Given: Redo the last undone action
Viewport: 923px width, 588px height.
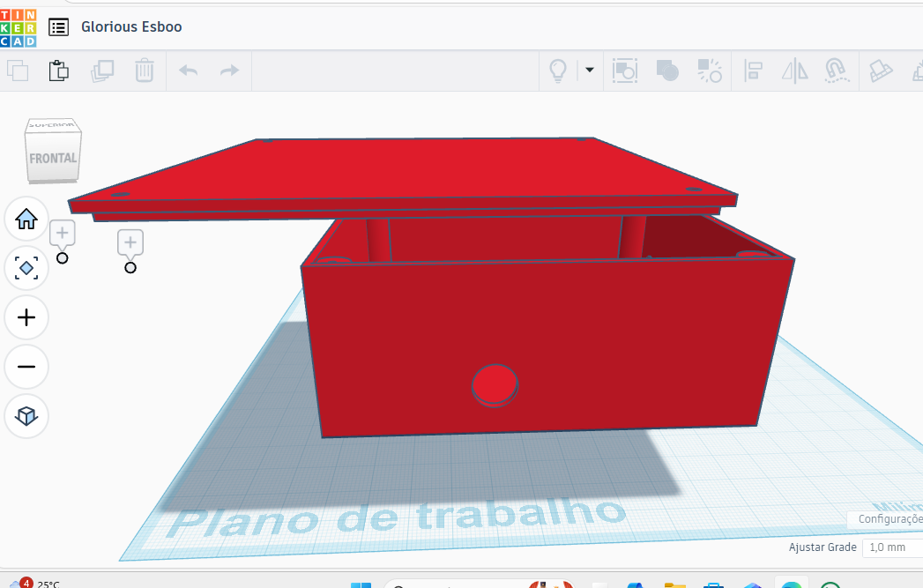Looking at the screenshot, I should click(229, 71).
